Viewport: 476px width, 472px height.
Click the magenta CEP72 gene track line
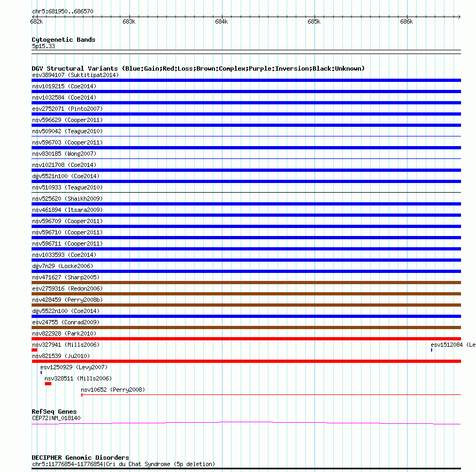tap(246, 423)
